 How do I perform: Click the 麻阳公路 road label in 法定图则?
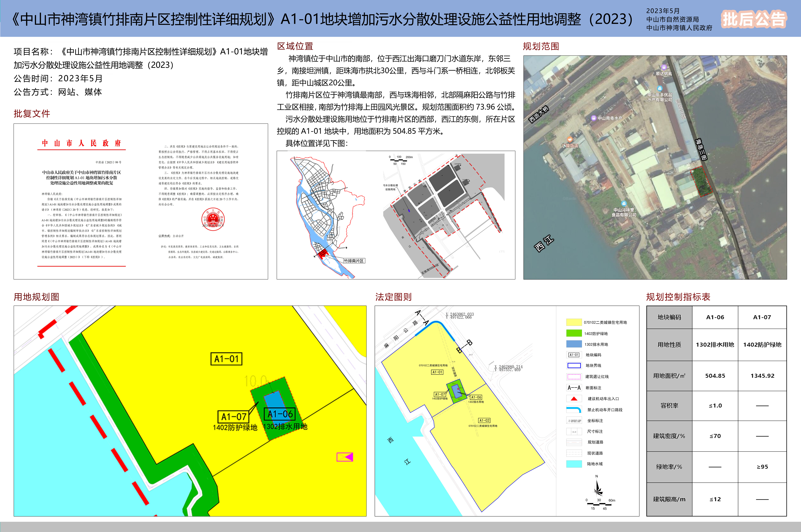[x=401, y=334]
